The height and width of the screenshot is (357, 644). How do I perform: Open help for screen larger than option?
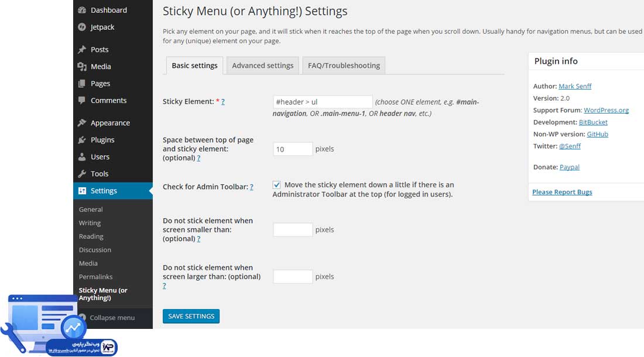click(x=165, y=286)
